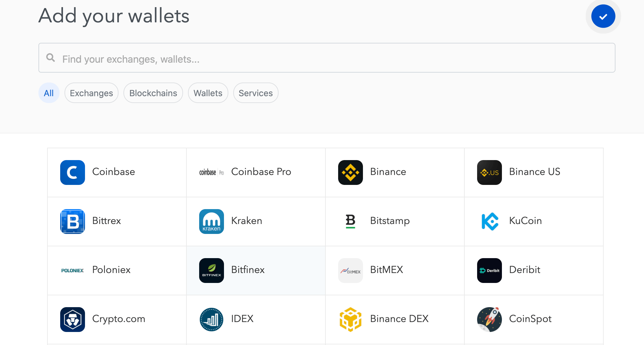Click the Crypto.com wallet logo
This screenshot has width=644, height=345.
(x=72, y=319)
